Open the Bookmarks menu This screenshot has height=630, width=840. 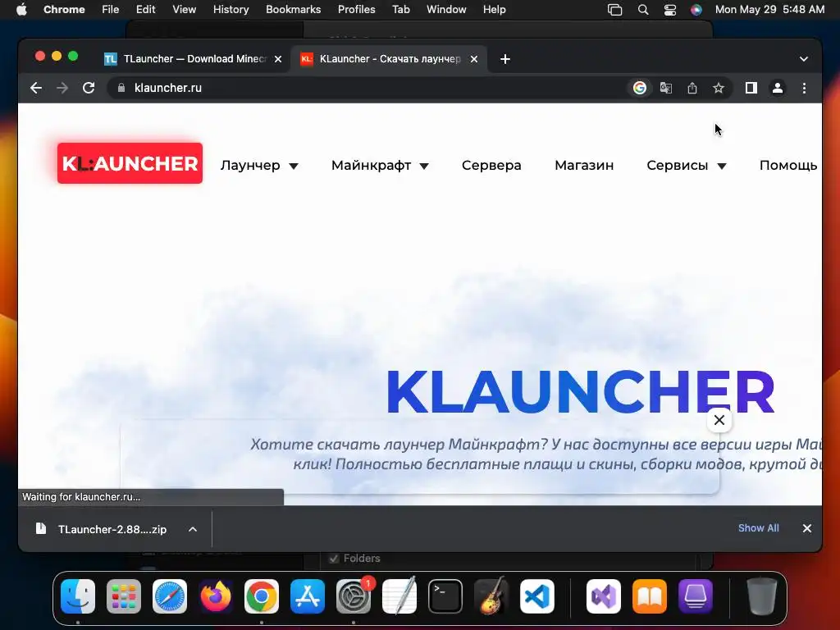tap(293, 10)
